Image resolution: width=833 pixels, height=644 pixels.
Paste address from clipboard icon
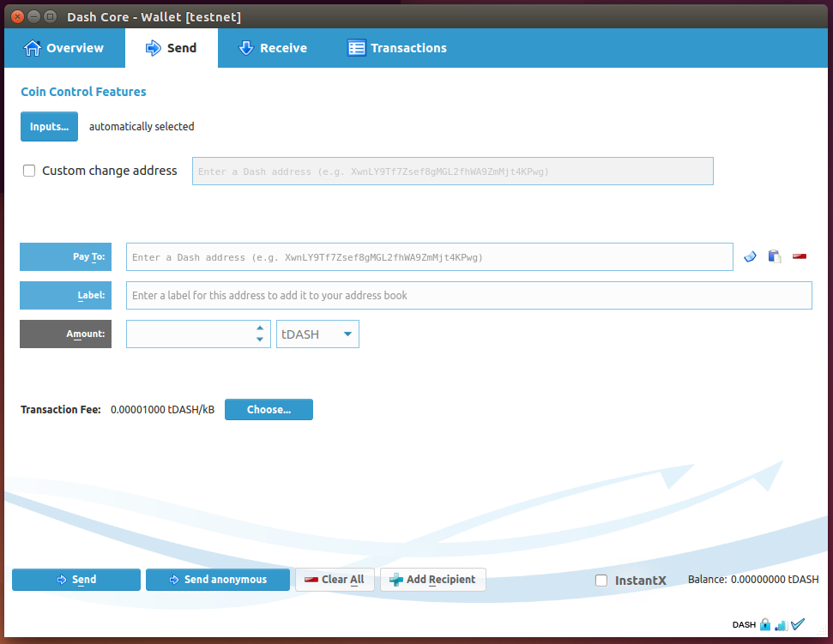(775, 257)
